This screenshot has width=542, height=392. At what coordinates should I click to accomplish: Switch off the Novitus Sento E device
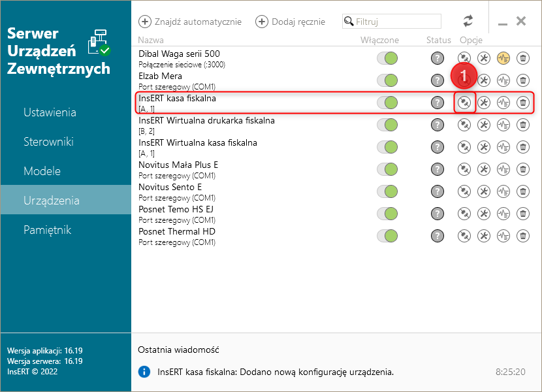pyautogui.click(x=387, y=191)
